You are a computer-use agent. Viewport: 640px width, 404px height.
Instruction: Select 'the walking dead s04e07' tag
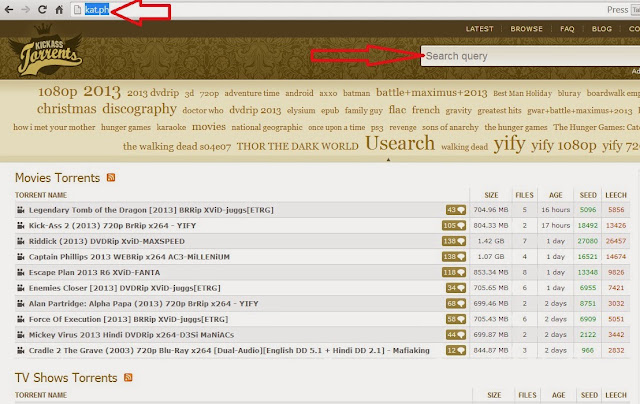177,147
